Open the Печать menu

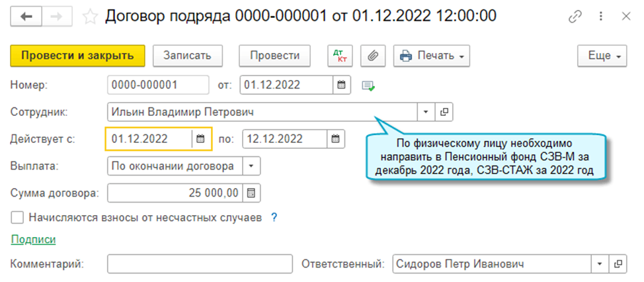(x=431, y=56)
